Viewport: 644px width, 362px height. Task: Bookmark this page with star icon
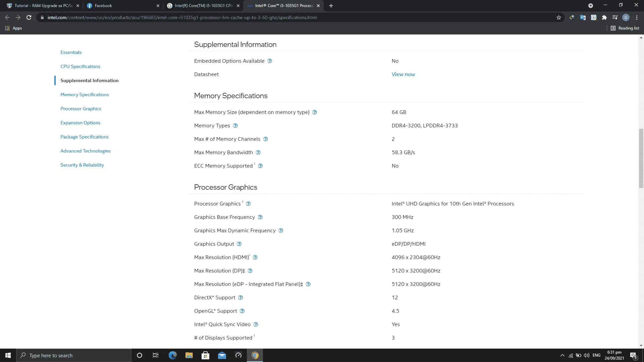coord(559,17)
